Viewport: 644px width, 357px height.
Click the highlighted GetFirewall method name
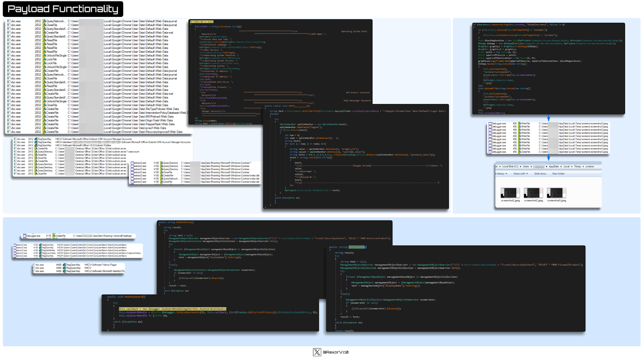357,247
